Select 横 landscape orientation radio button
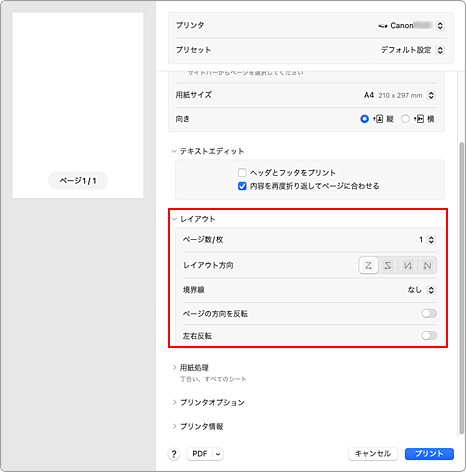Screen dimensions: 466x472 [x=405, y=119]
